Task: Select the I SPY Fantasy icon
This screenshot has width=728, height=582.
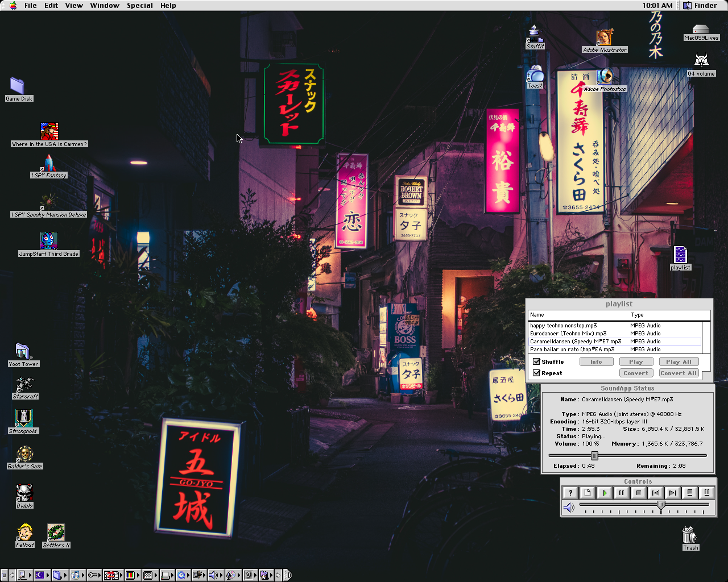Action: [x=49, y=167]
